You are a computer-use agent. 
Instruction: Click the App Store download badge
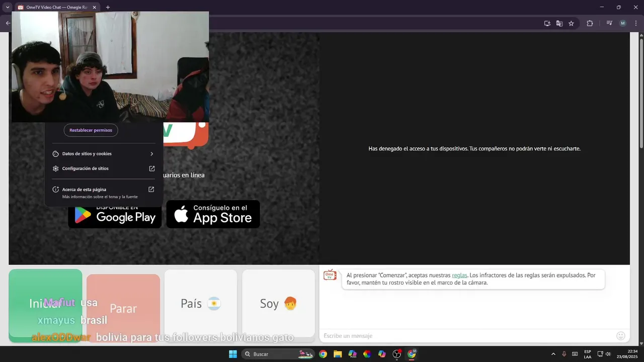[x=213, y=214]
